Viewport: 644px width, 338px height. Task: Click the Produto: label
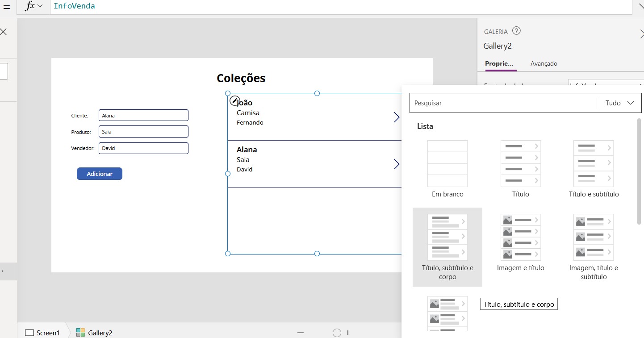coord(81,132)
